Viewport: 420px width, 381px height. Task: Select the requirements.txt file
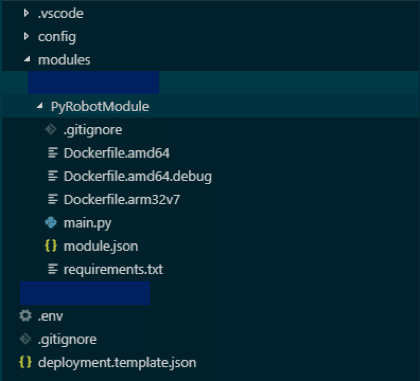click(x=113, y=269)
